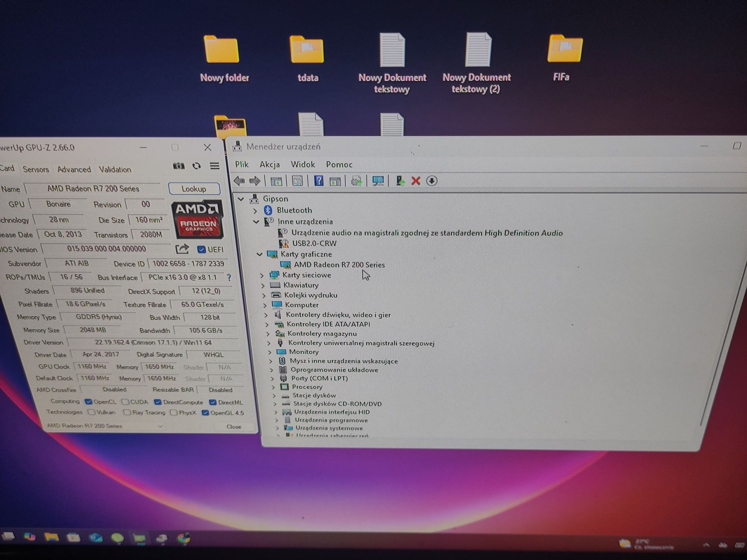This screenshot has width=747, height=560.
Task: Expand the Karty sieciowe category
Action: 262,276
